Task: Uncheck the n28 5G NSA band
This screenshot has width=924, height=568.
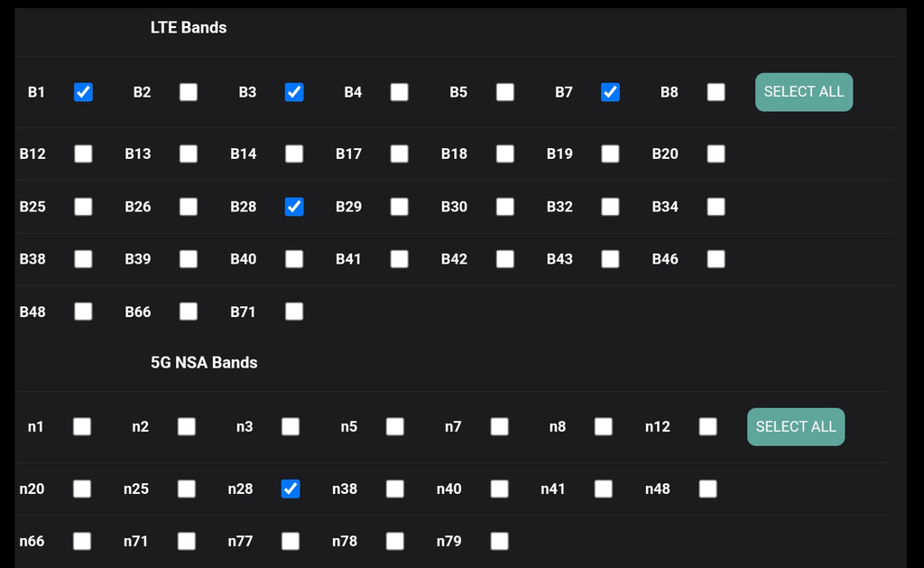Action: click(291, 489)
